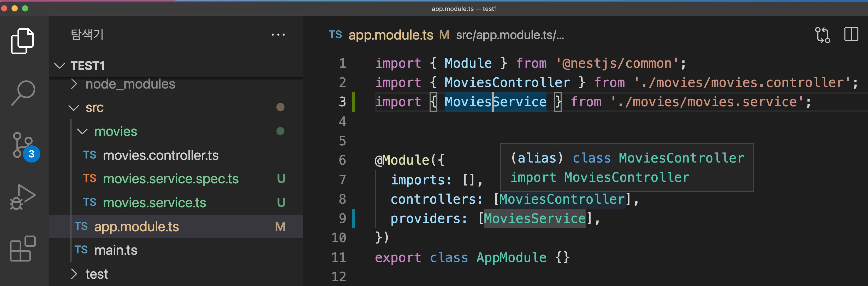This screenshot has height=286, width=868.
Task: Open movies.controller.ts file
Action: [x=160, y=156]
